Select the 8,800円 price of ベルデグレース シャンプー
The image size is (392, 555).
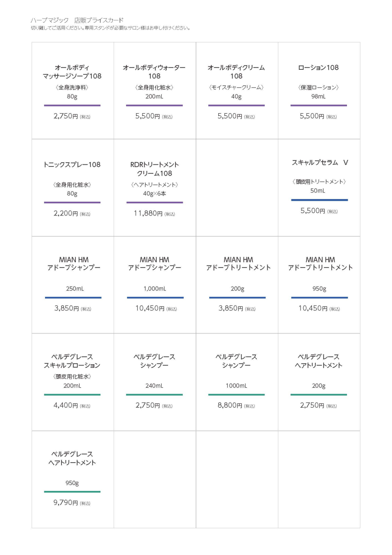230,406
